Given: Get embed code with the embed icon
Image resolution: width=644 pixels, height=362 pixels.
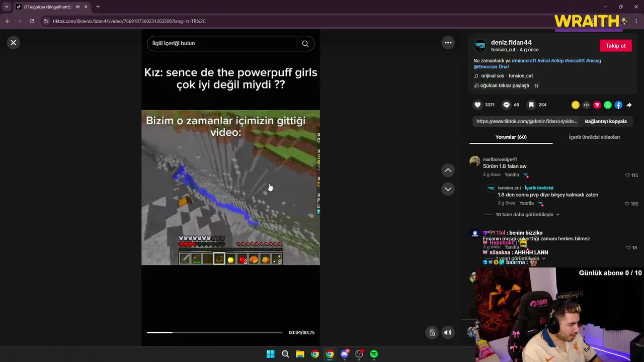Looking at the screenshot, I should click(586, 105).
